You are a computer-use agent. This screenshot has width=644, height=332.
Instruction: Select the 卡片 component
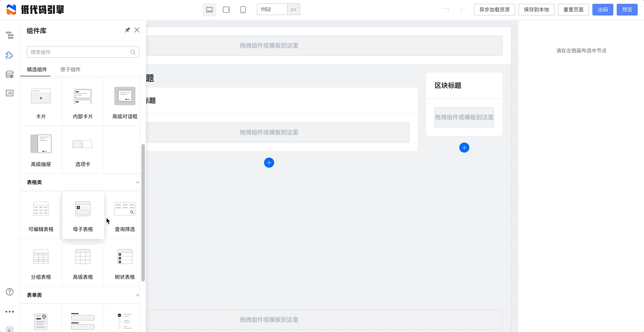(x=41, y=102)
